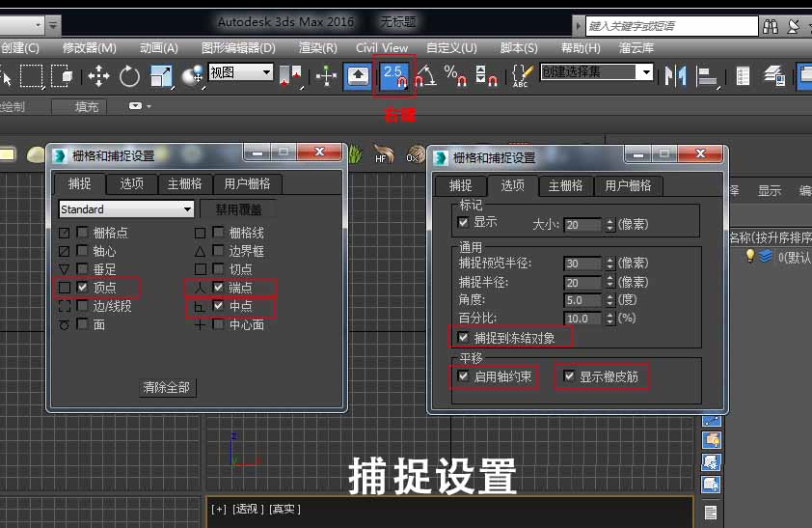The height and width of the screenshot is (528, 812).
Task: Toggle keyboard shortcut override icon
Action: click(357, 74)
